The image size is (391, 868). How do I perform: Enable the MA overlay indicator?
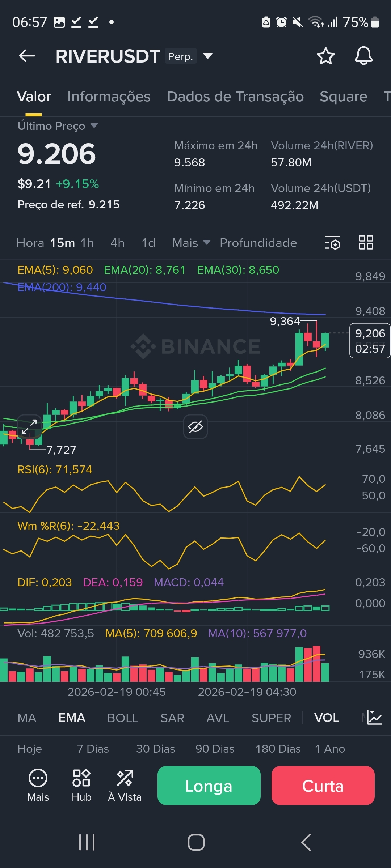pyautogui.click(x=27, y=718)
